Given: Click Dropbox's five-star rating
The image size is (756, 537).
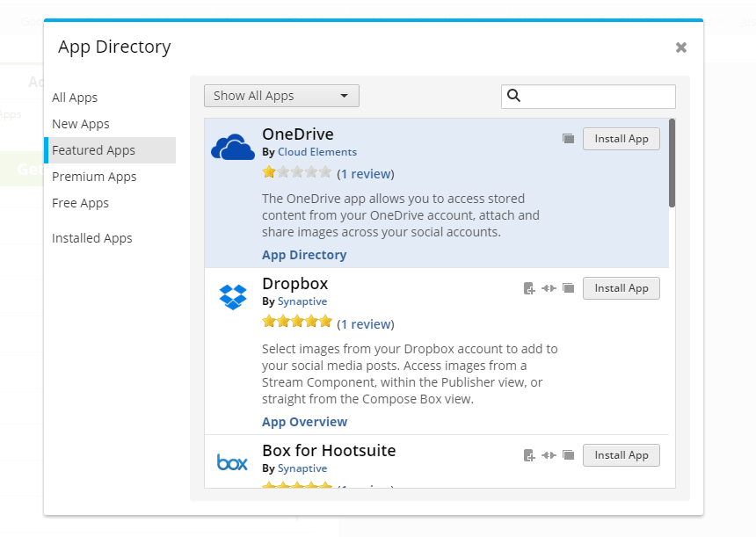Looking at the screenshot, I should [x=297, y=322].
